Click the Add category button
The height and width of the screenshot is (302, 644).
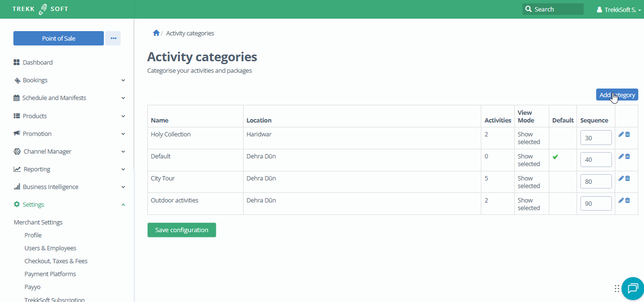click(x=617, y=94)
